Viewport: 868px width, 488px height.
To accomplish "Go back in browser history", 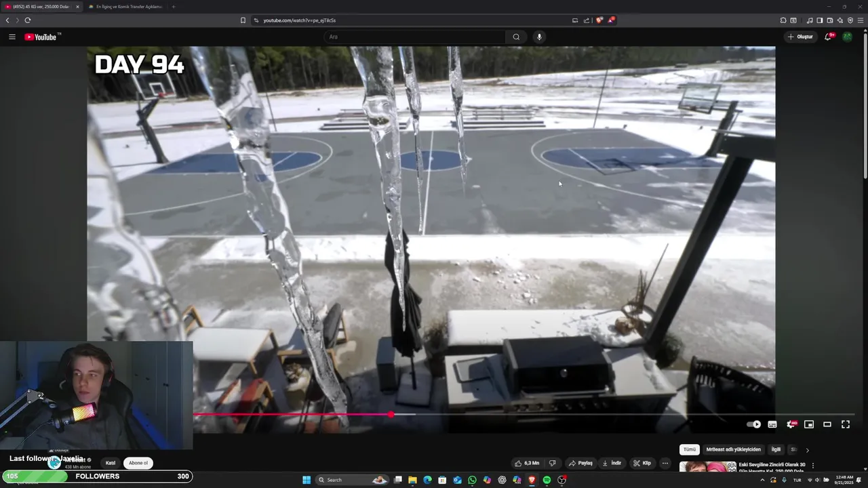I will [7, 20].
